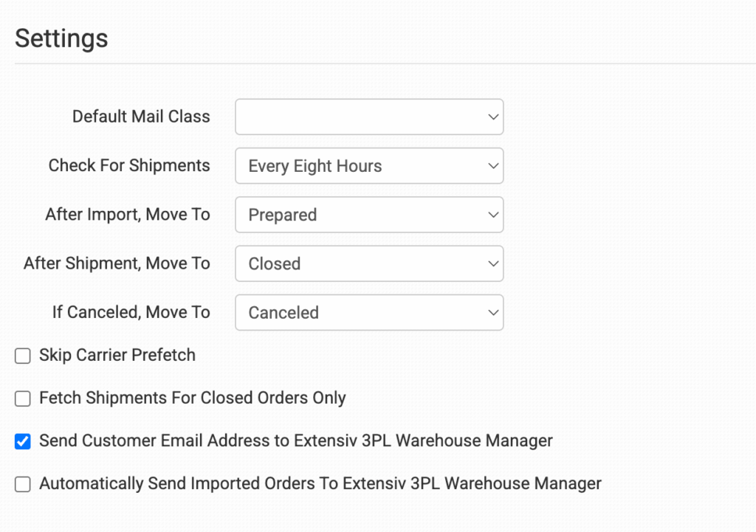Click the Automatically Send Imported Orders label text

tap(320, 483)
